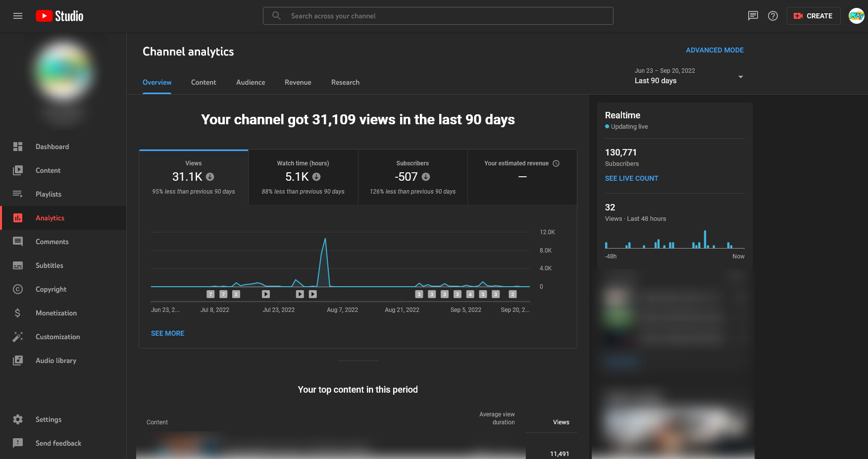Go to Monetization in the sidebar
Image resolution: width=868 pixels, height=459 pixels.
(x=56, y=313)
